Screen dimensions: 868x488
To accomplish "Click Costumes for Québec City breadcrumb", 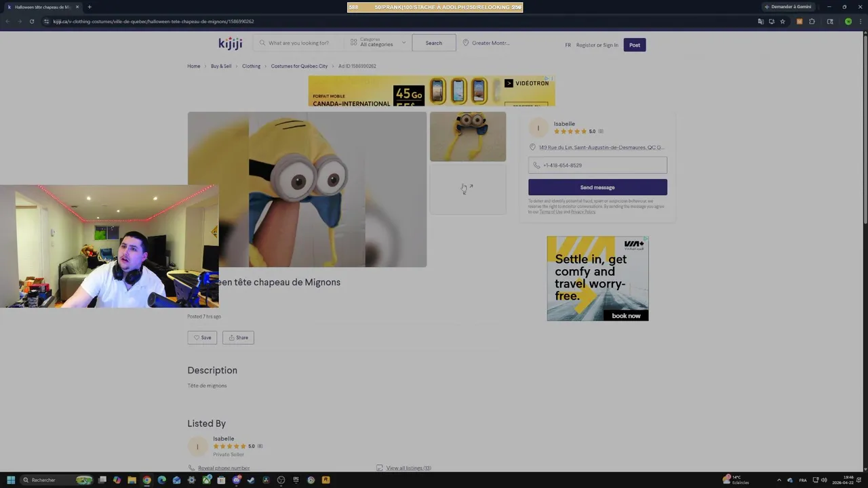I will [x=299, y=66].
